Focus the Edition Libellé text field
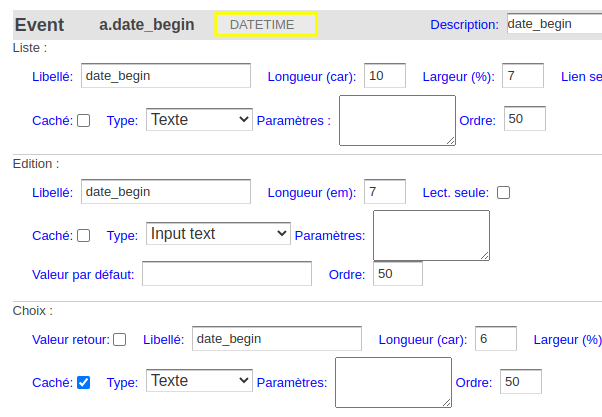 (166, 192)
